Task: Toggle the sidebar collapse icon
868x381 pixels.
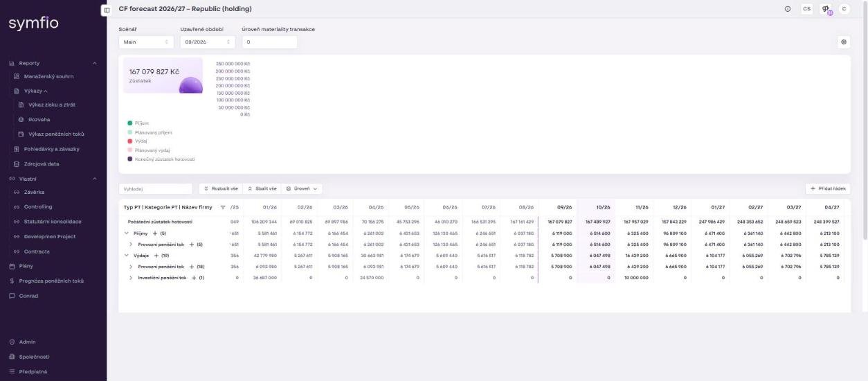Action: (x=107, y=10)
